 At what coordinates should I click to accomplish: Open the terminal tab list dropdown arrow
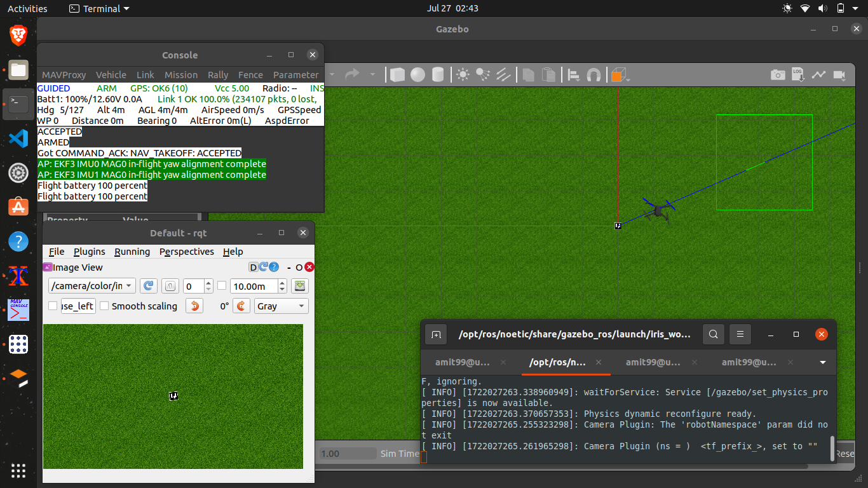[x=823, y=363]
